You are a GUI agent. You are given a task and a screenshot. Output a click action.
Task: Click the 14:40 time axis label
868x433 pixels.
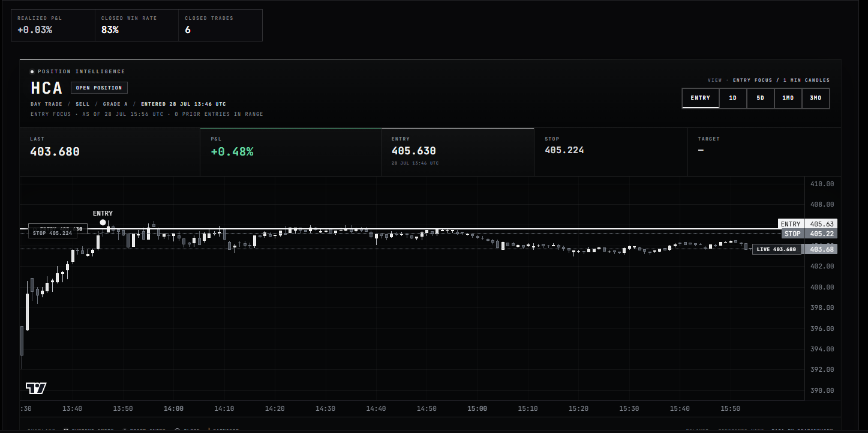[x=376, y=408]
